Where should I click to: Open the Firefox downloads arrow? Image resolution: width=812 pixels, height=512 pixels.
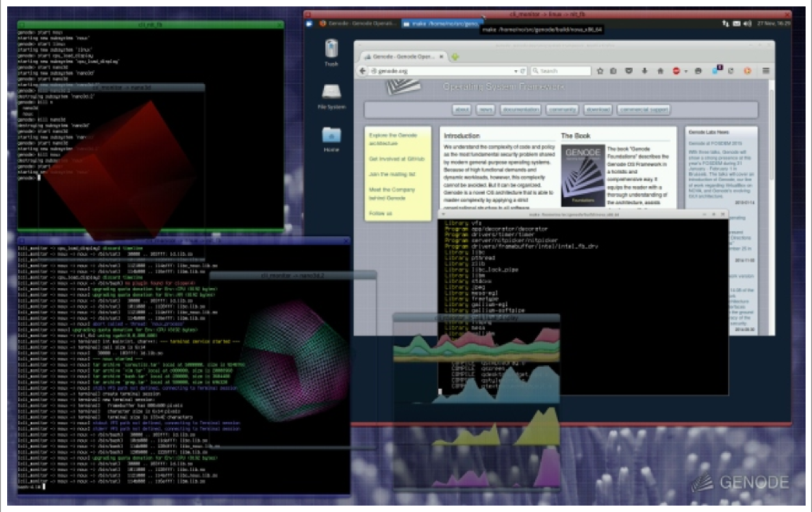tap(645, 71)
